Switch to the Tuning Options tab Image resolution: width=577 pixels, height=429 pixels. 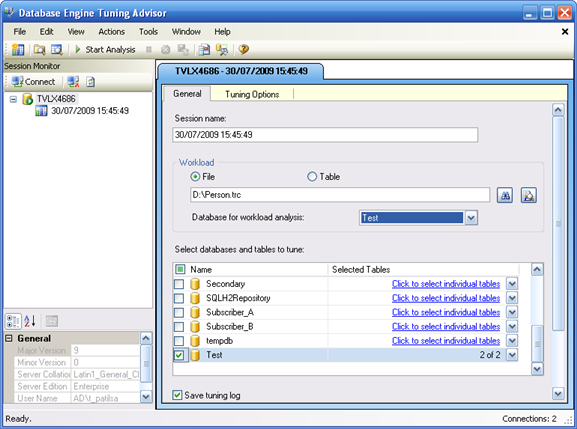pos(252,94)
